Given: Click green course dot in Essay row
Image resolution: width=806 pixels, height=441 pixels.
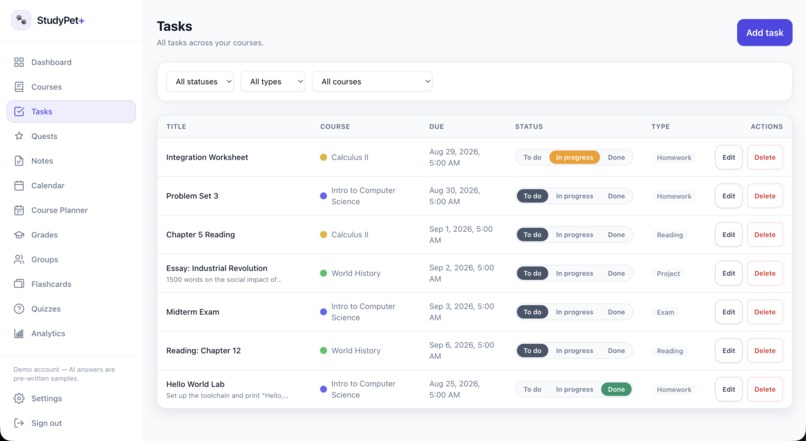Looking at the screenshot, I should [x=323, y=273].
